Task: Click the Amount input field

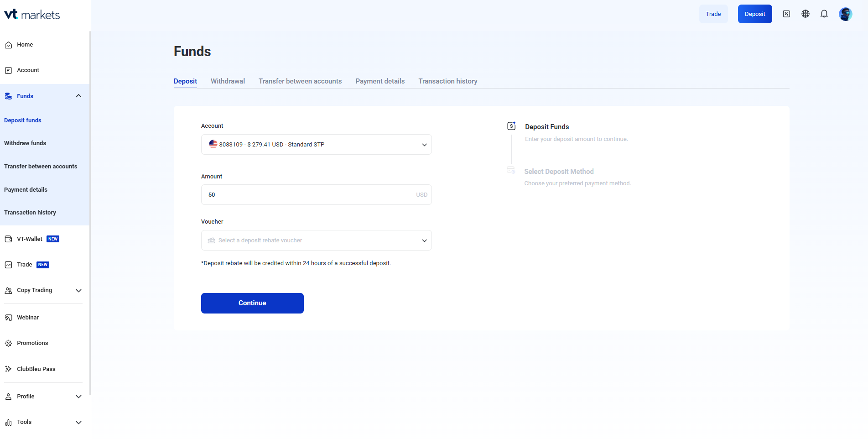Action: [x=317, y=195]
